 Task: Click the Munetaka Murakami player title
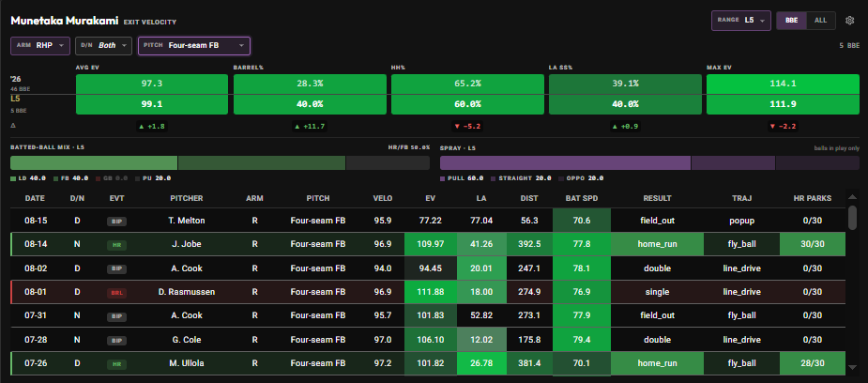click(x=64, y=21)
